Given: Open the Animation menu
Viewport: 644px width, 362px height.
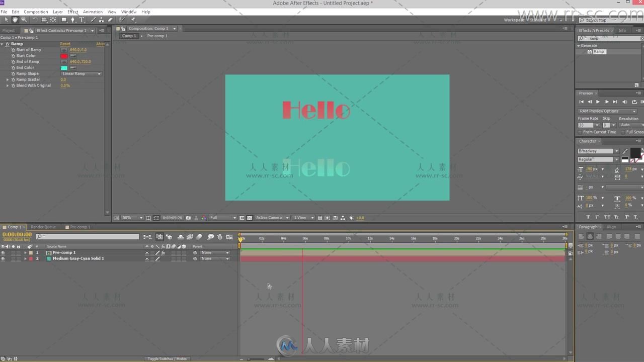Looking at the screenshot, I should (93, 12).
